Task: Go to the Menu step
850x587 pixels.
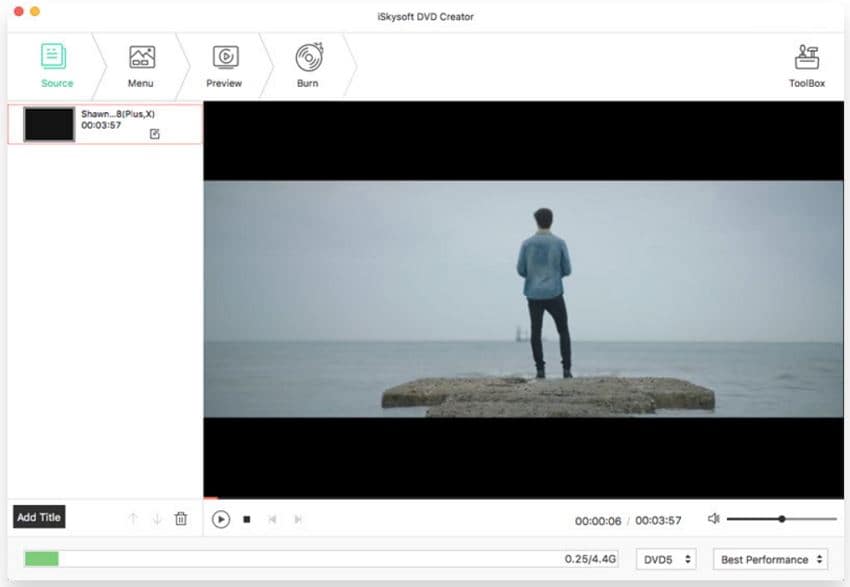Action: (x=141, y=66)
